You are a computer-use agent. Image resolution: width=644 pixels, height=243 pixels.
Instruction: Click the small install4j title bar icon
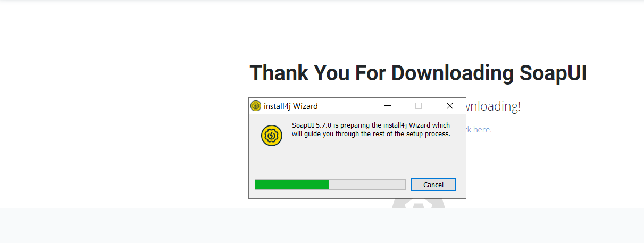256,106
